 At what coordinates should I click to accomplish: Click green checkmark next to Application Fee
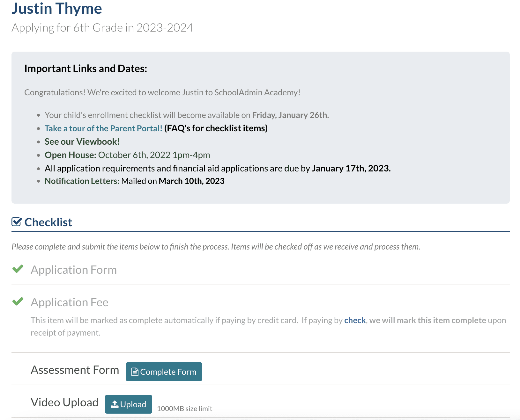(18, 301)
